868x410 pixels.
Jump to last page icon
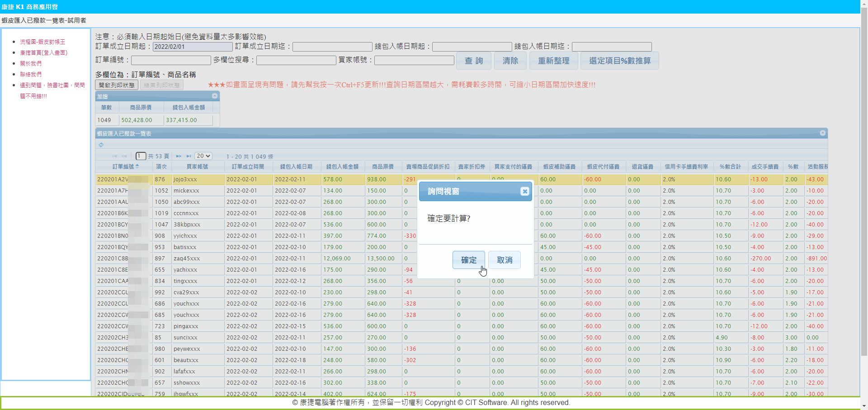(189, 156)
